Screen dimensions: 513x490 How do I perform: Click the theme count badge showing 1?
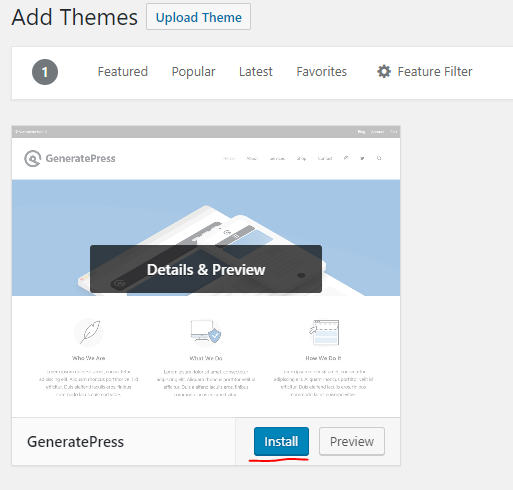[x=45, y=72]
